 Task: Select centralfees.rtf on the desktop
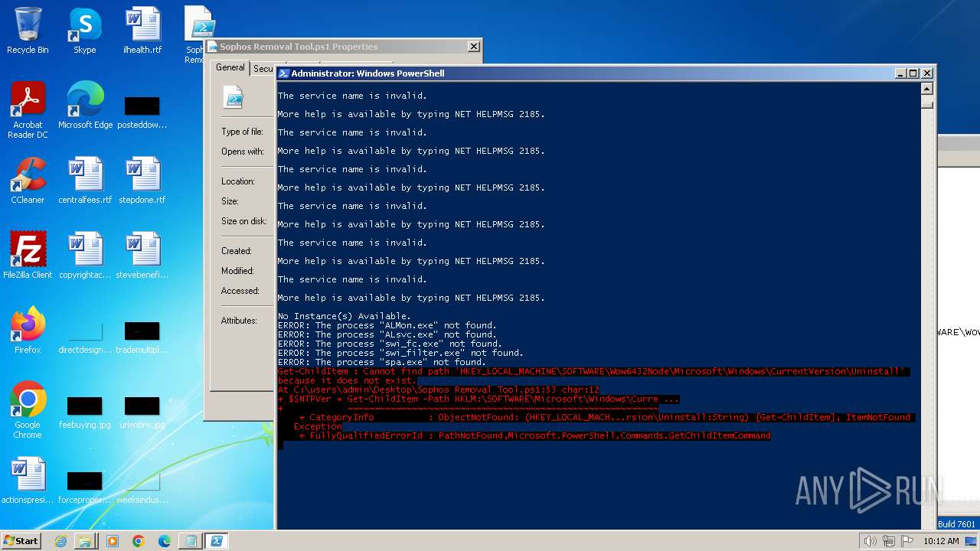click(x=85, y=181)
